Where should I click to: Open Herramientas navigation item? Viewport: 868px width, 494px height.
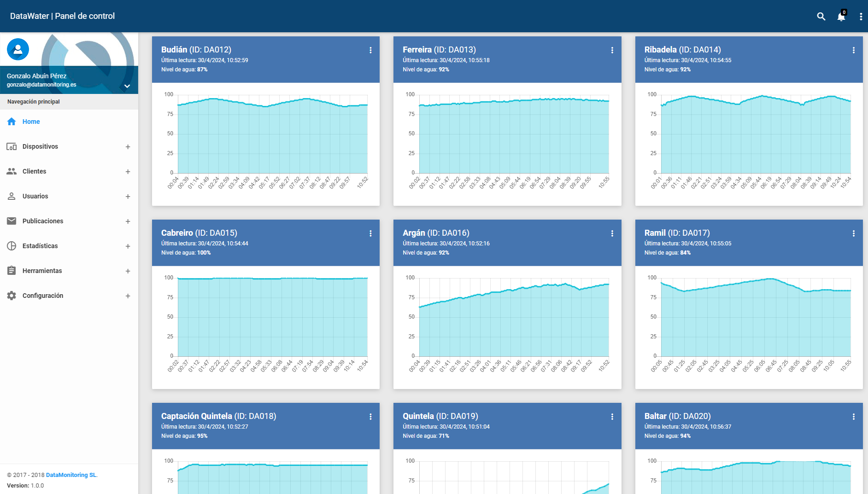pos(69,271)
